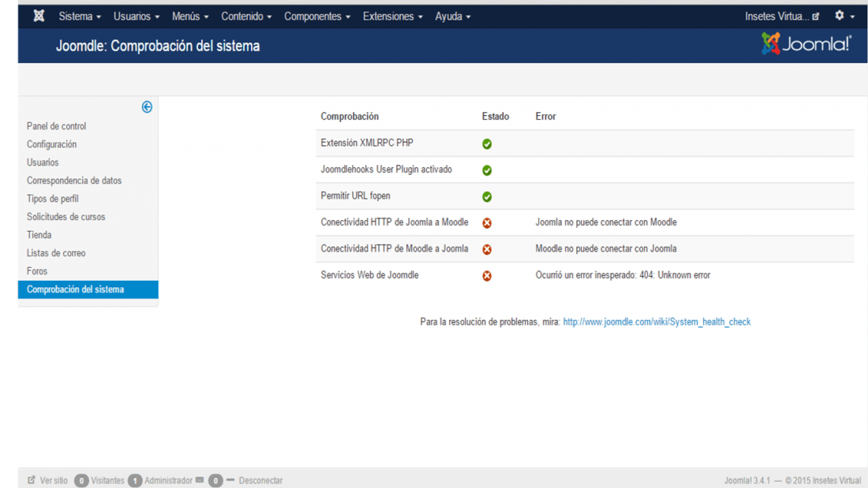Open the Usuarios dropdown menu
The height and width of the screenshot is (488, 868).
point(137,17)
